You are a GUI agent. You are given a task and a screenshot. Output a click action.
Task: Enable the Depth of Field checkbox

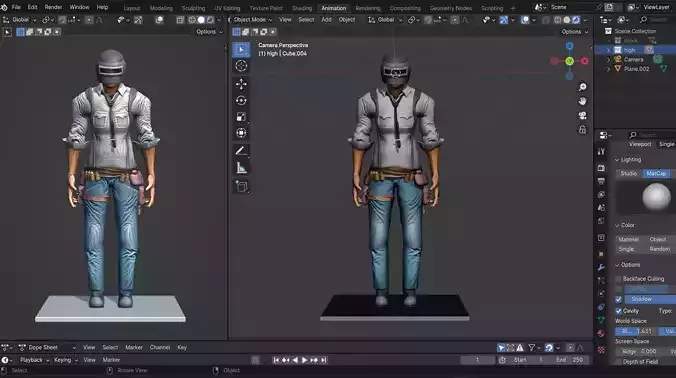click(x=619, y=362)
